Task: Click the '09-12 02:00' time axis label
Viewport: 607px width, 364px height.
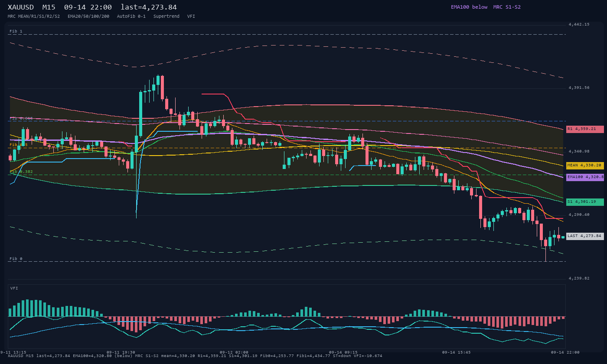Action: coord(234,352)
